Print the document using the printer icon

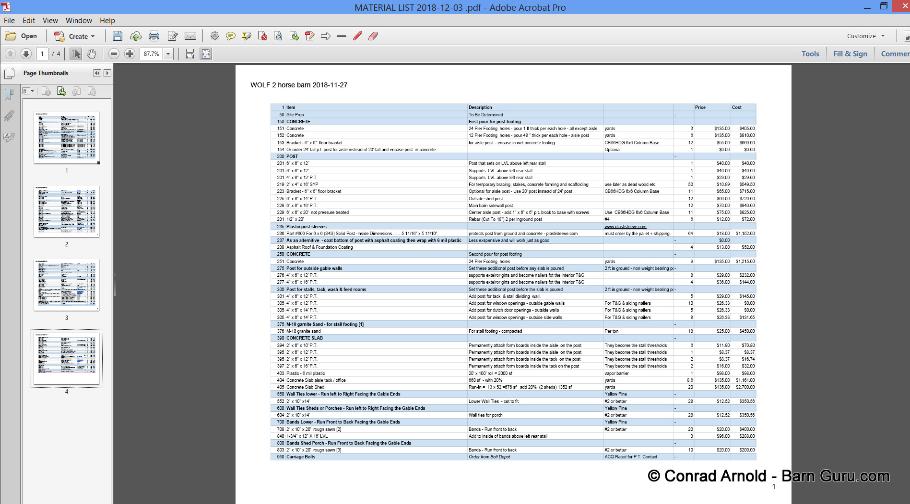[154, 36]
